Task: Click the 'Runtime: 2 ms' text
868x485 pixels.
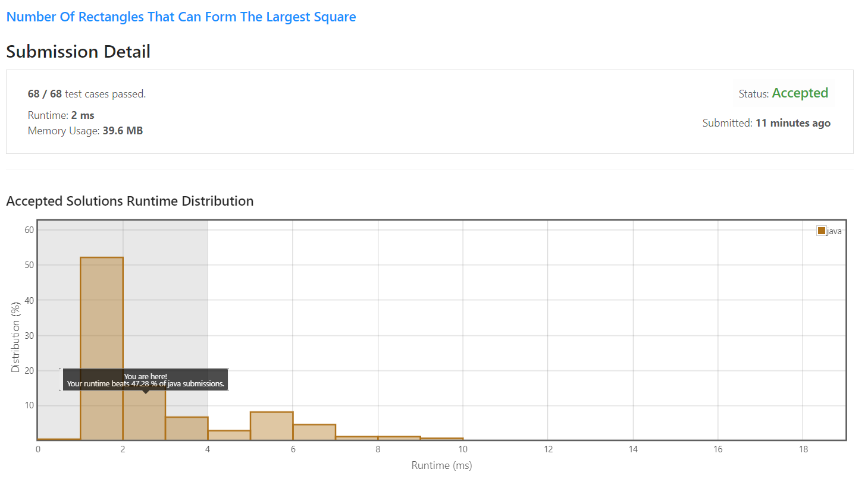Action: click(x=61, y=115)
